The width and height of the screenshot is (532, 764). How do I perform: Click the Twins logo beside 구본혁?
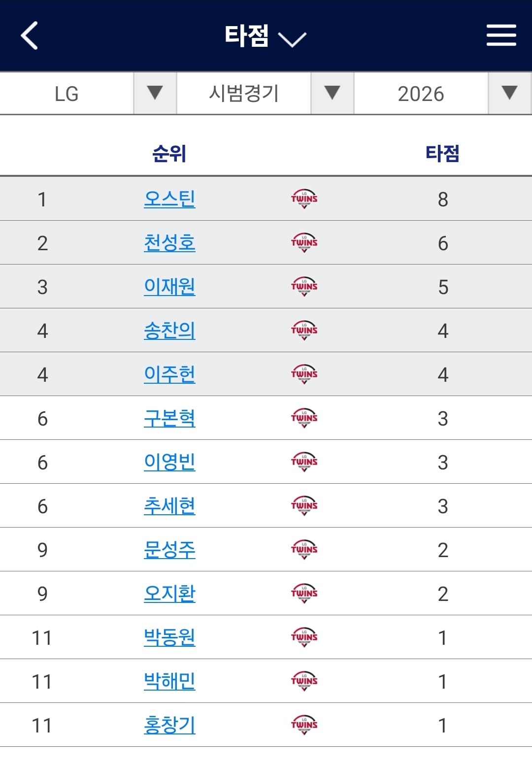pos(304,418)
